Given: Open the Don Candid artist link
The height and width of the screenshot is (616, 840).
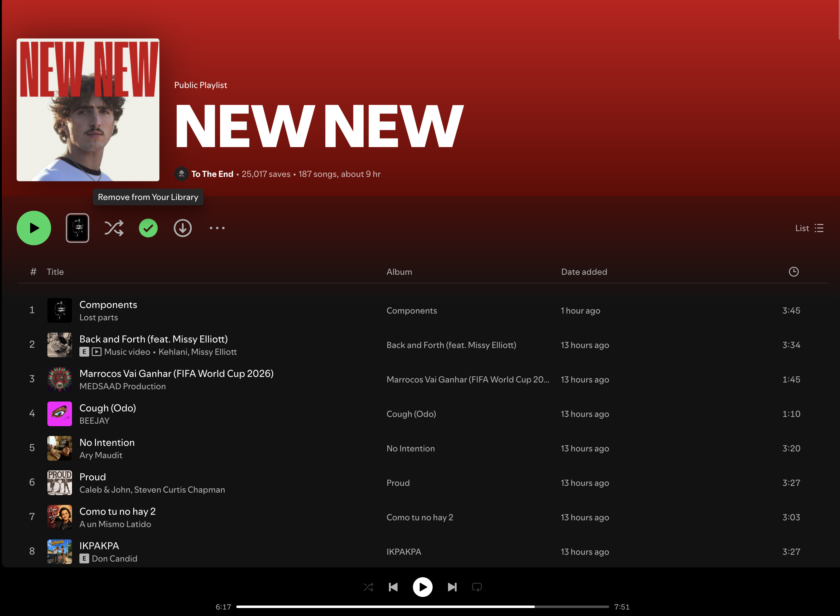Looking at the screenshot, I should 114,558.
